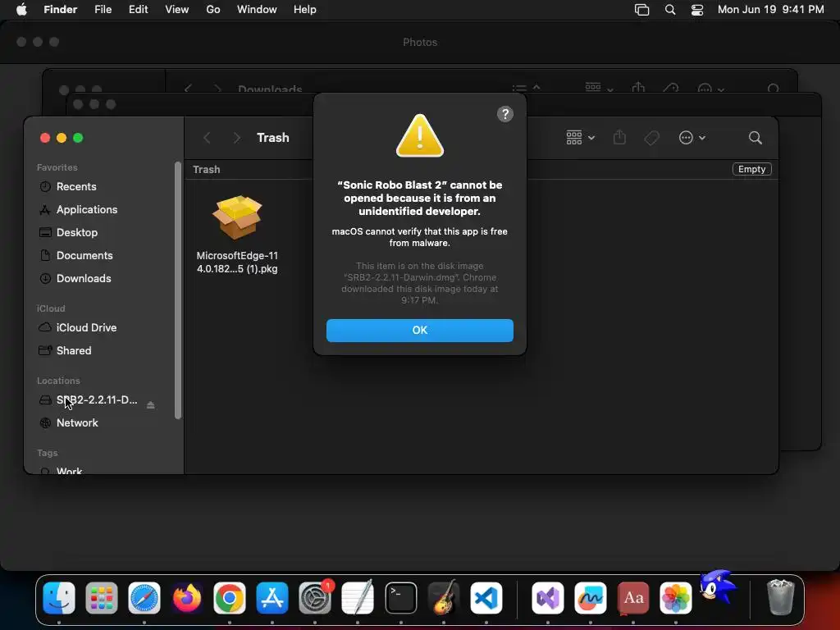
Task: Go back in Trash window
Action: [x=207, y=138]
